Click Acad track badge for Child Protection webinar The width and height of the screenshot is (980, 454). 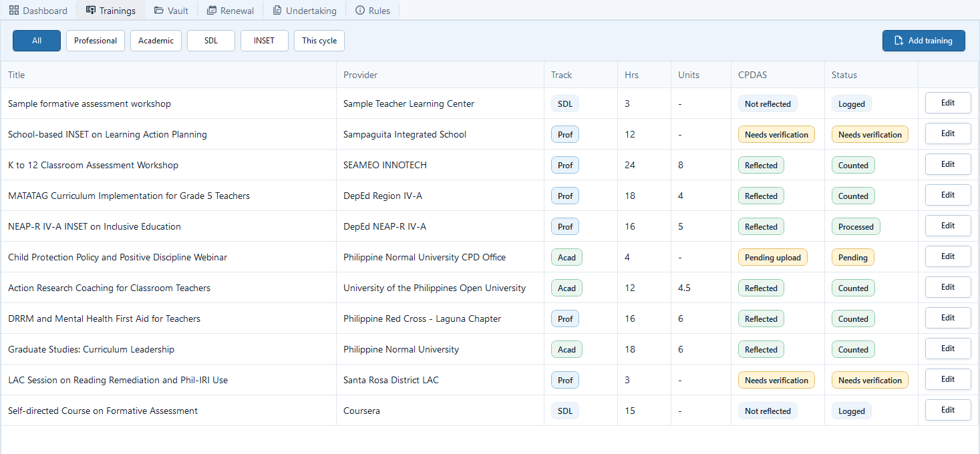pos(566,257)
